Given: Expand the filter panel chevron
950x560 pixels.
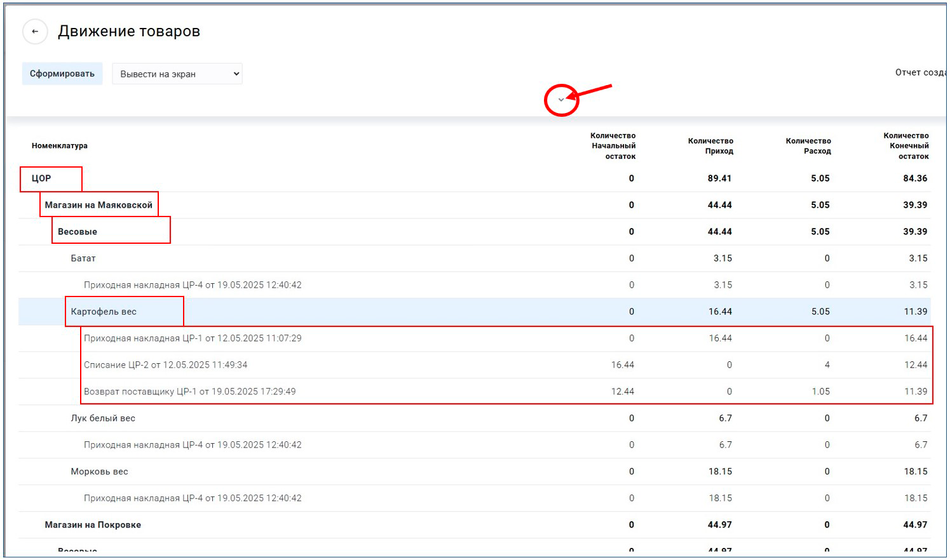Looking at the screenshot, I should pyautogui.click(x=561, y=100).
